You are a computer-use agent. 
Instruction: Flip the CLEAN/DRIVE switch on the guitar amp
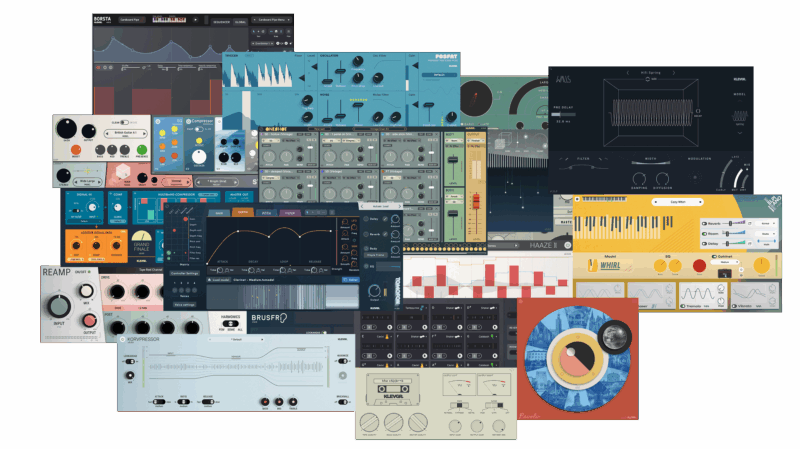pos(123,122)
